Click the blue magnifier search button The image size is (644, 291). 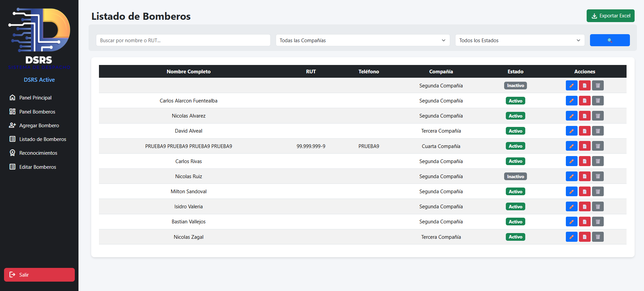click(x=609, y=40)
